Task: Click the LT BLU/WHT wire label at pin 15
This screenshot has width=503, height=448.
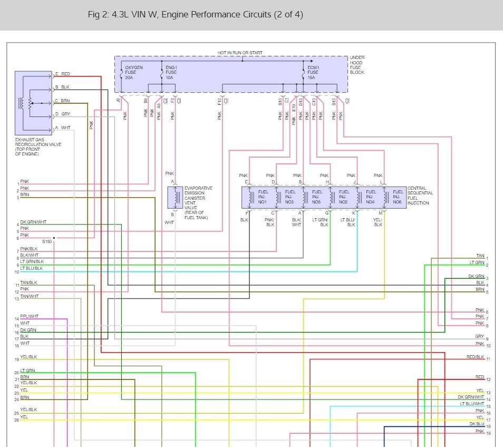Action: (x=472, y=404)
